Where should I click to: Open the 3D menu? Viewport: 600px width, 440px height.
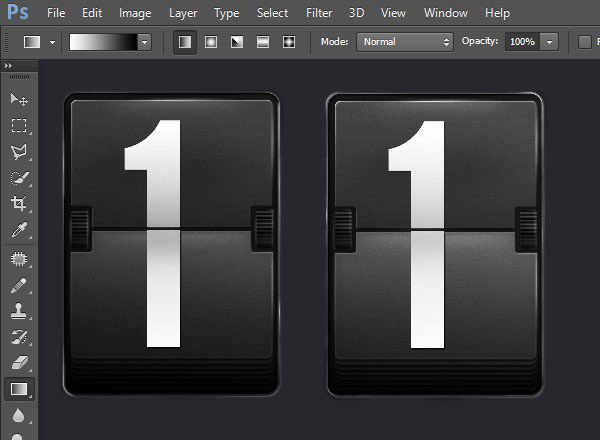[x=356, y=13]
